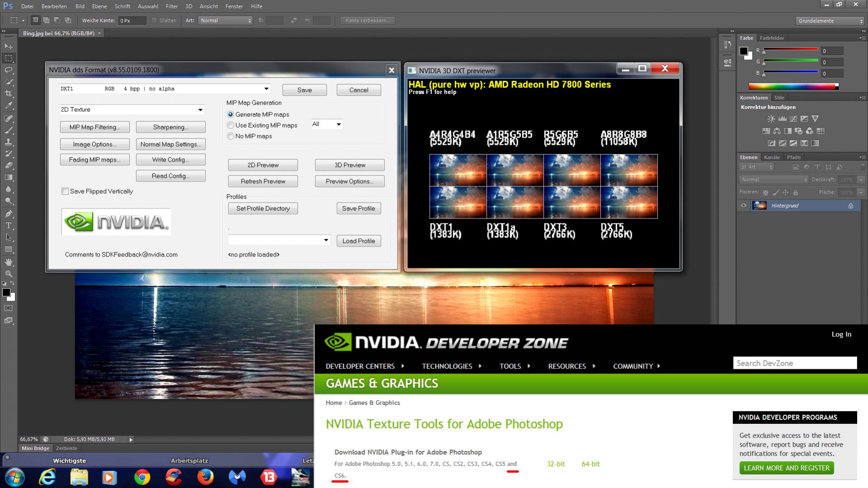The height and width of the screenshot is (488, 868).
Task: Click the Weiche Kante value field
Action: coord(132,21)
